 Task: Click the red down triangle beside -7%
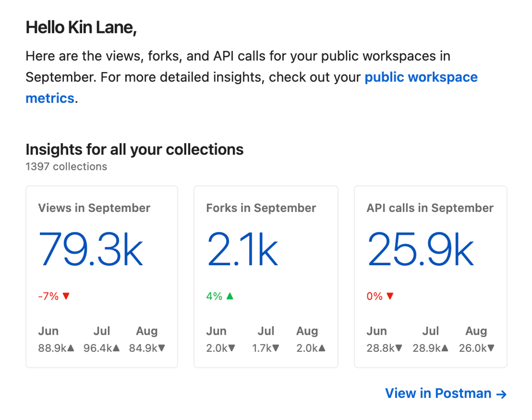tap(66, 296)
